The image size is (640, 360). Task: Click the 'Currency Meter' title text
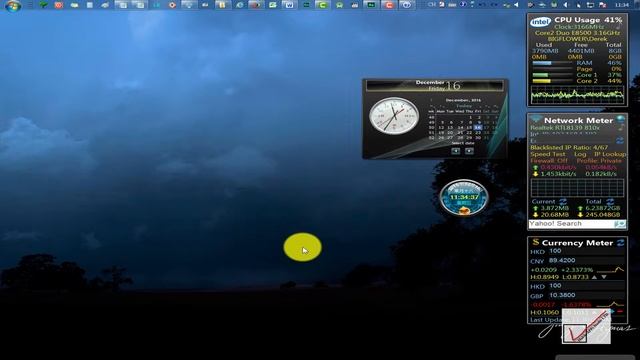(x=577, y=243)
